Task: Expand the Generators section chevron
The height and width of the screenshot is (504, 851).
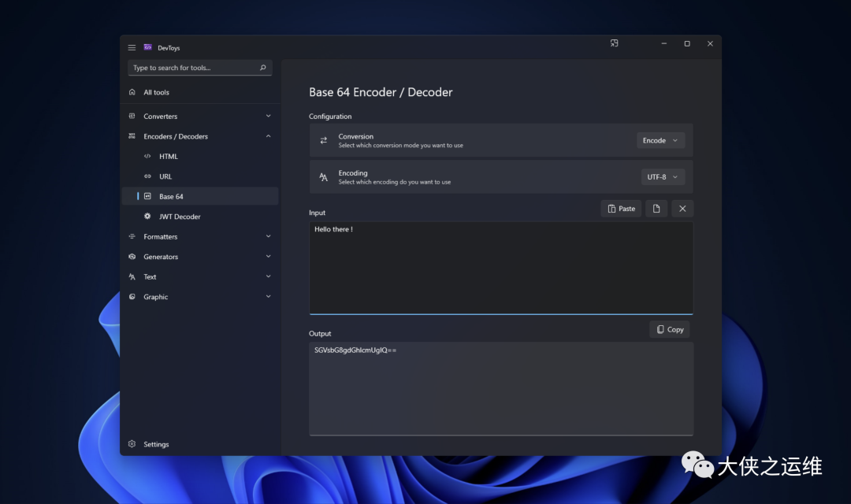Action: click(268, 257)
